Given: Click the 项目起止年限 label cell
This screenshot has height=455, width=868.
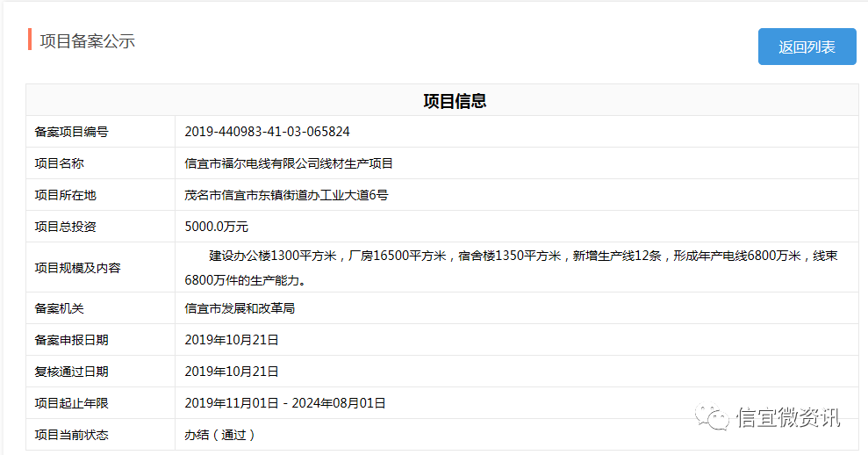Looking at the screenshot, I should tap(100, 403).
